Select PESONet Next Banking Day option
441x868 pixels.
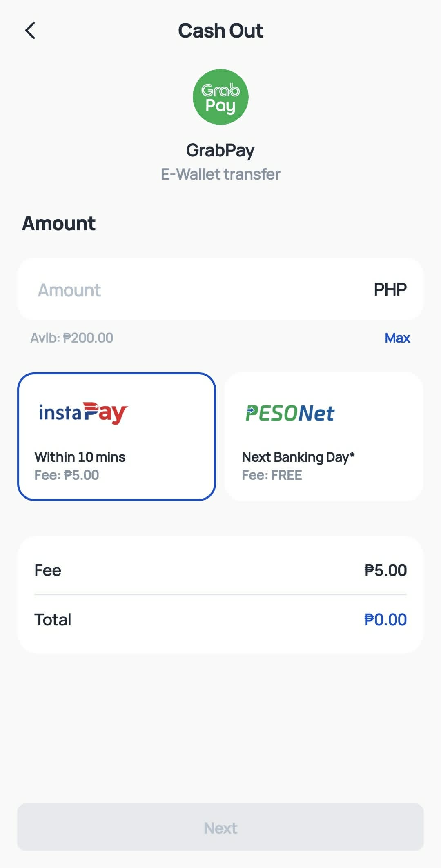(x=324, y=436)
